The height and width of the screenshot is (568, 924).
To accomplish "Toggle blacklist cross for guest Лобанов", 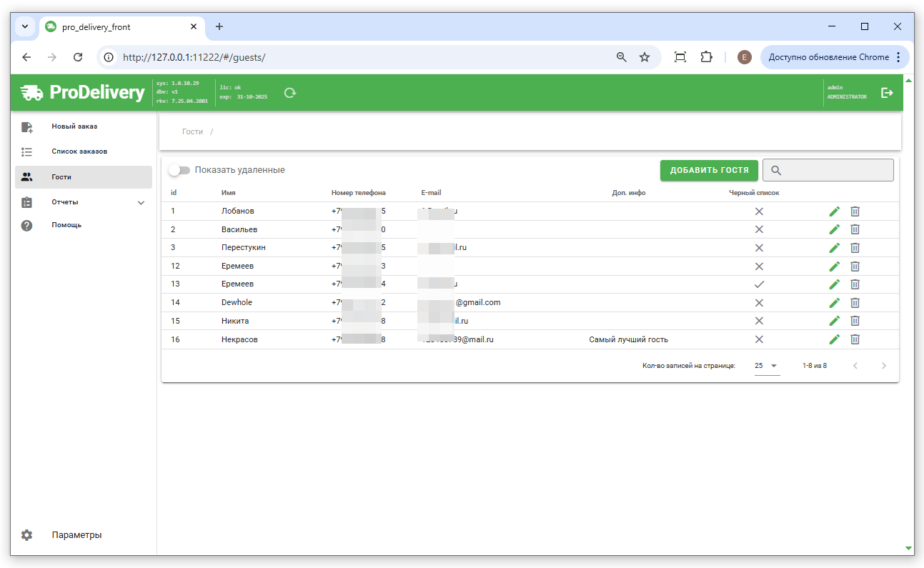I will coord(759,211).
